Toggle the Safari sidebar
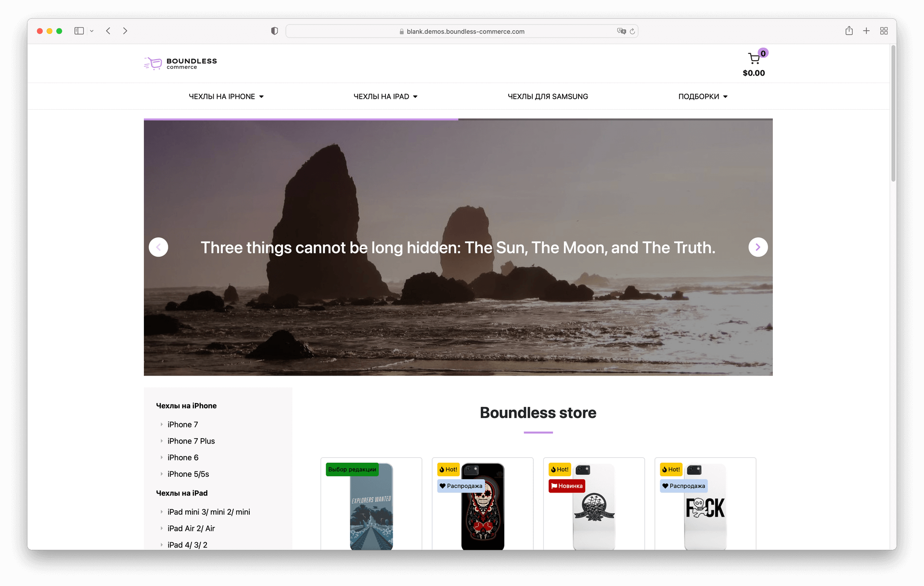This screenshot has width=924, height=586. (x=79, y=31)
